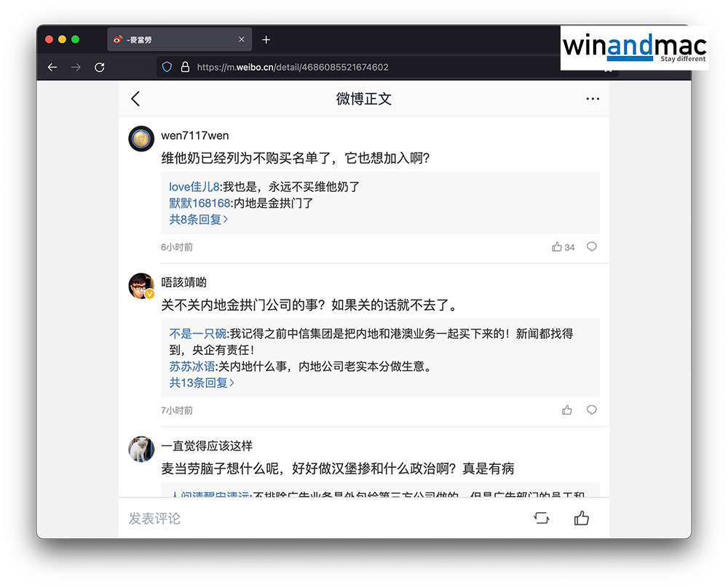Open 苏苏冰语 user profile link

192,366
